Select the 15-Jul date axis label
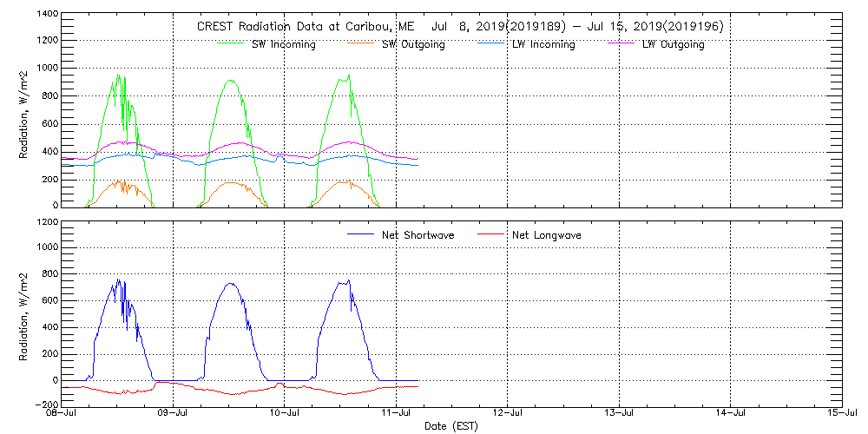This screenshot has height=434, width=868. coord(842,413)
